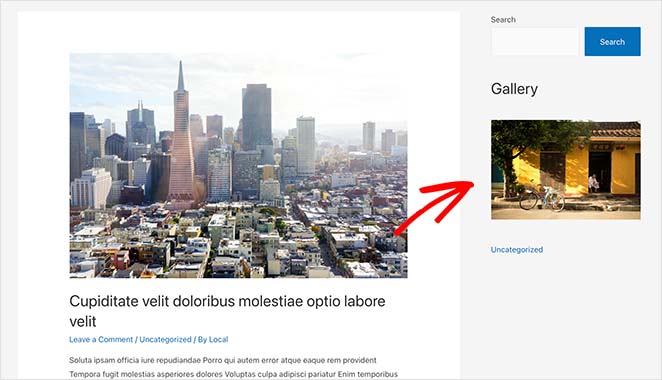Click excerpt text starting Soluta ipsam officia

[223, 360]
